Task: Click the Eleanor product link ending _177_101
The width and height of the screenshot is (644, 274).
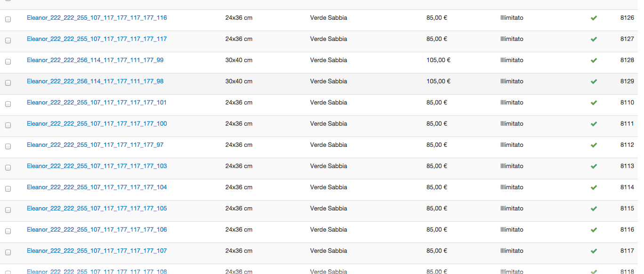Action: click(x=97, y=103)
